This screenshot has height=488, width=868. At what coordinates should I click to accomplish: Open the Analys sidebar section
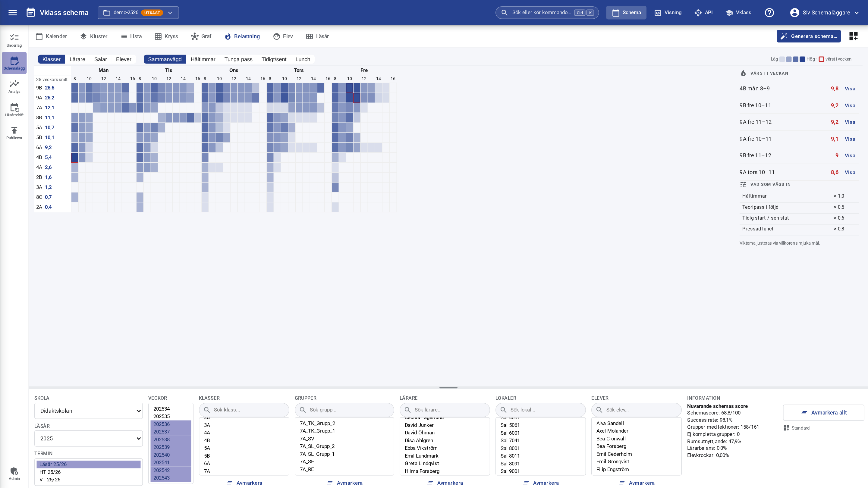coord(14,86)
